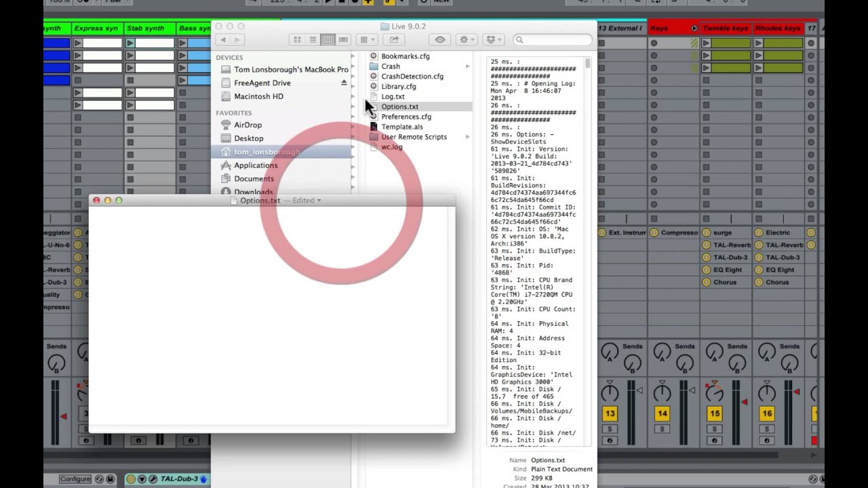This screenshot has height=488, width=868.
Task: Expand the Crash folder arrow
Action: [467, 66]
